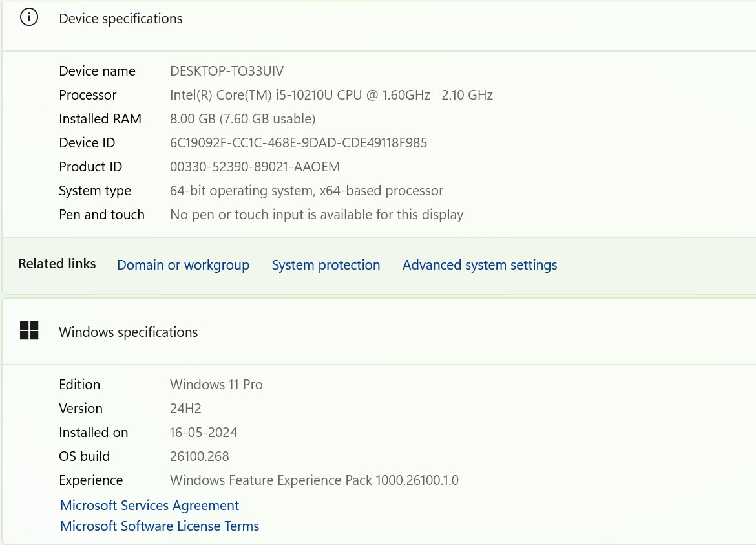This screenshot has height=545, width=756.
Task: Click the info icon beside Device specifications
Action: [x=29, y=18]
